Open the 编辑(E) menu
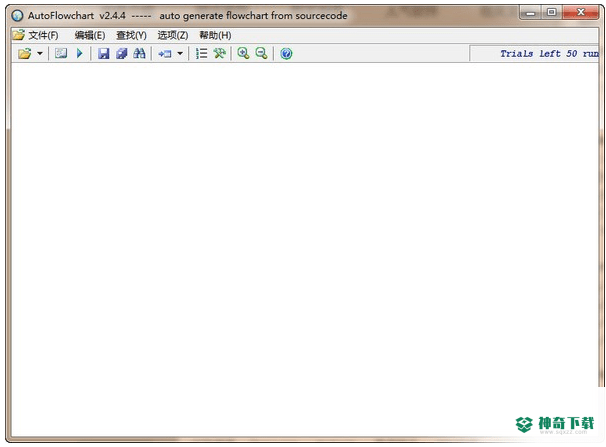The width and height of the screenshot is (606, 447). click(90, 36)
